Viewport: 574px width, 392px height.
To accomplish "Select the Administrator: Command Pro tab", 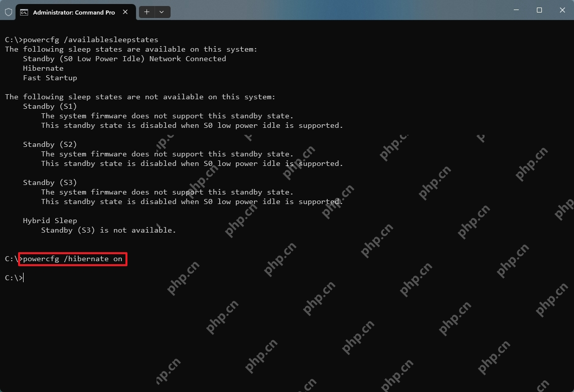I will [x=75, y=12].
